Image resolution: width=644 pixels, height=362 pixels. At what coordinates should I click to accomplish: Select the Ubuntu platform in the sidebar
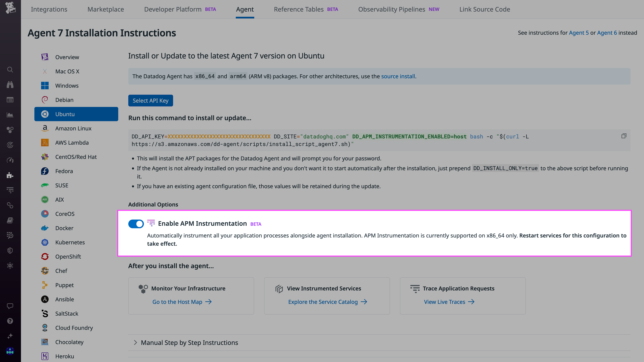click(65, 114)
